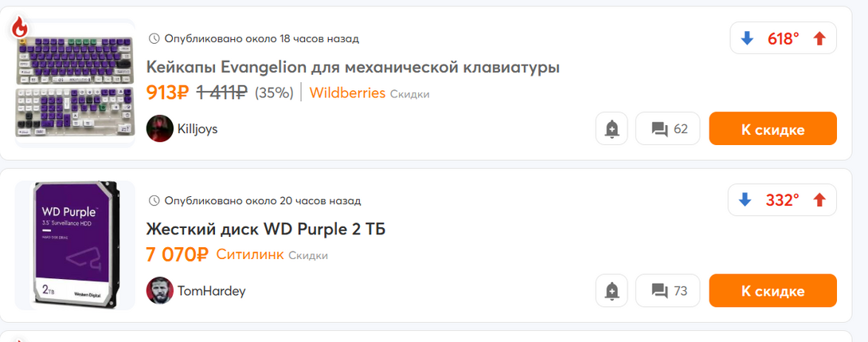Click the hot flame badge on keycaps deal

click(19, 28)
